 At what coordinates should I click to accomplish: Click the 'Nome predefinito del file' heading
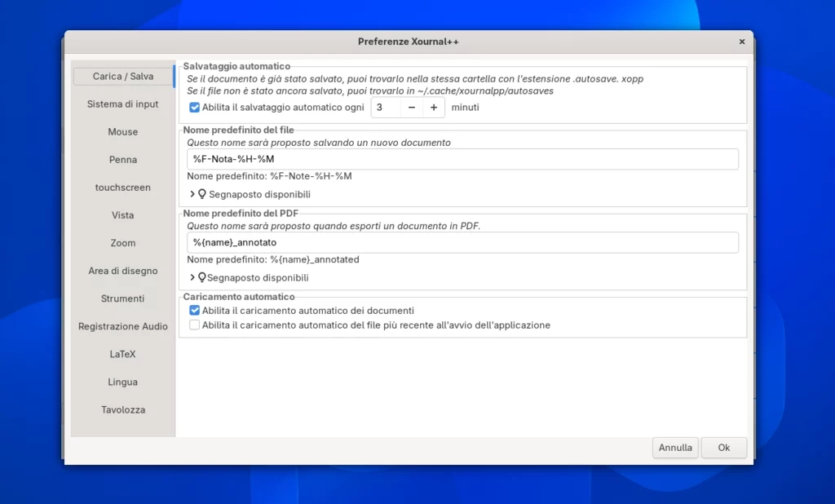click(x=239, y=130)
